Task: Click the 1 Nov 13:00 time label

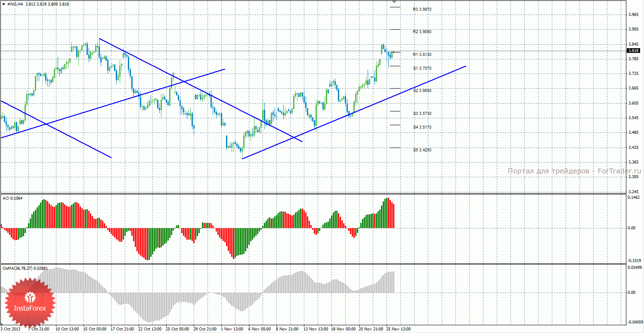Action: [x=232, y=329]
